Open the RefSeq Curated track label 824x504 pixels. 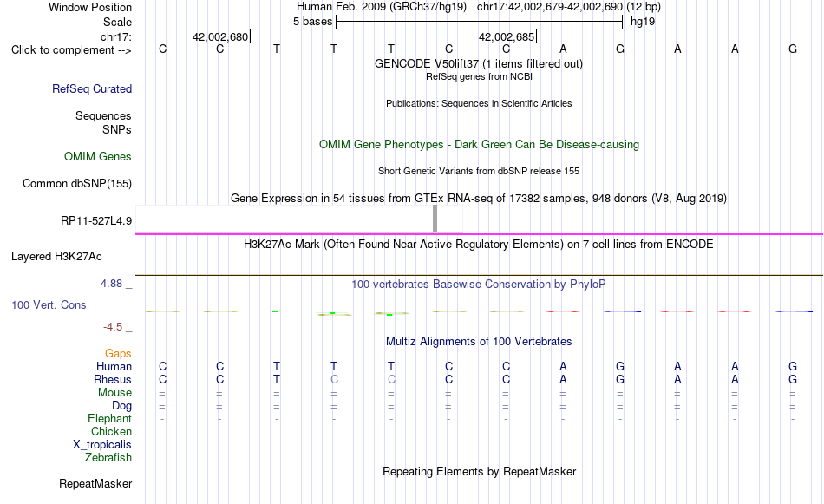(x=92, y=88)
